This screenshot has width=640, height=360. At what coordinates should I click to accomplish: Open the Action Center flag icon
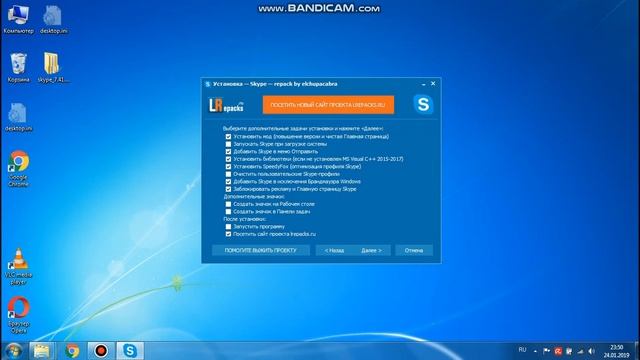546,351
